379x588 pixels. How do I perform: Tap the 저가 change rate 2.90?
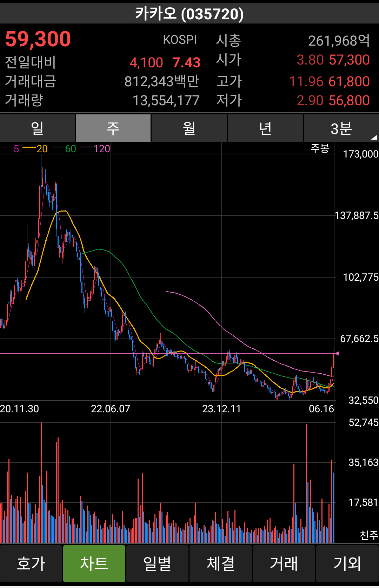click(310, 101)
